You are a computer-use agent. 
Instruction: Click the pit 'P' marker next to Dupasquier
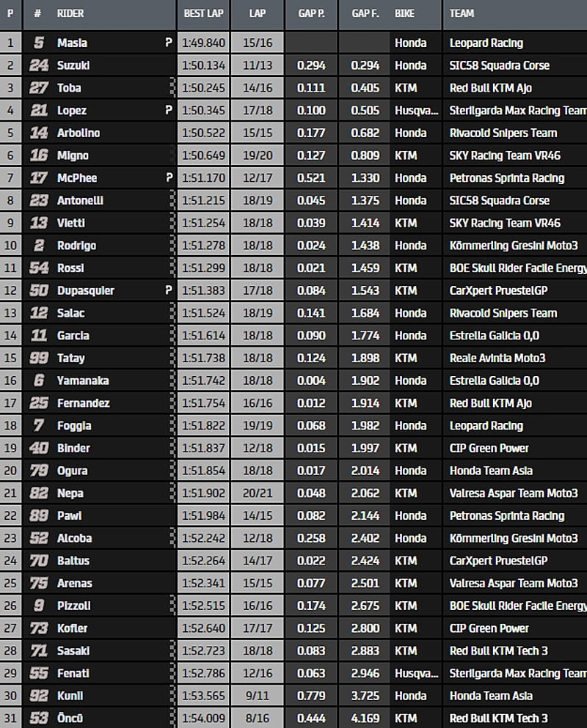pyautogui.click(x=169, y=290)
